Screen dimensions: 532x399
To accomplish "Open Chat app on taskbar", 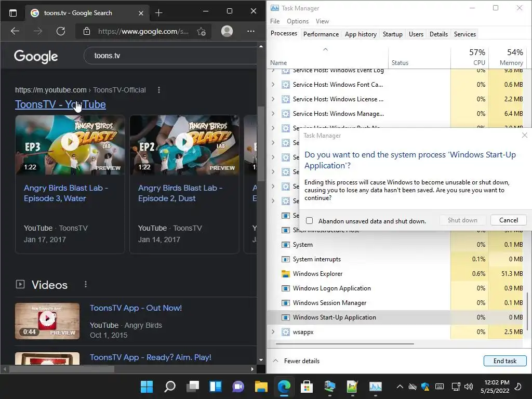I will coord(238,387).
